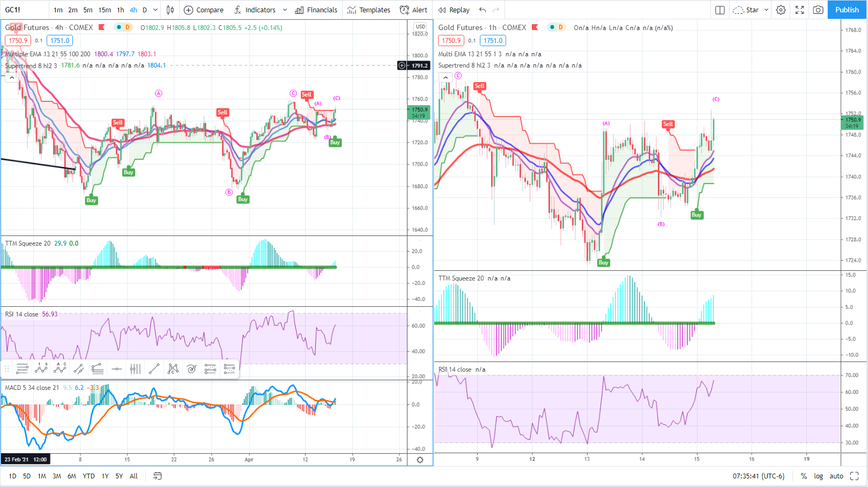Select the last Fib tool in floating toolbar
Viewport: 868px width, 487px height.
pyautogui.click(x=229, y=368)
